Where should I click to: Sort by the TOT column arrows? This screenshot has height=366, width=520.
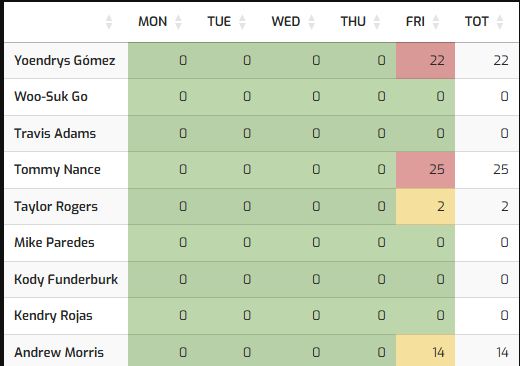click(500, 22)
